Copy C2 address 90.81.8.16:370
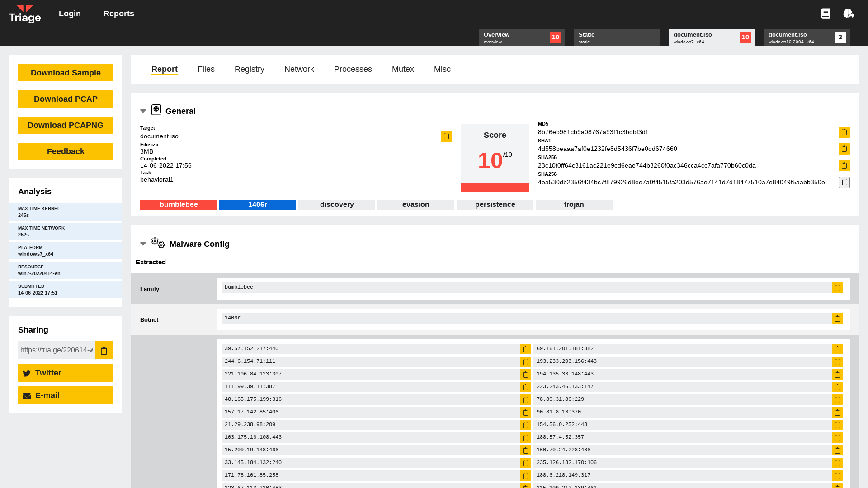 837,413
